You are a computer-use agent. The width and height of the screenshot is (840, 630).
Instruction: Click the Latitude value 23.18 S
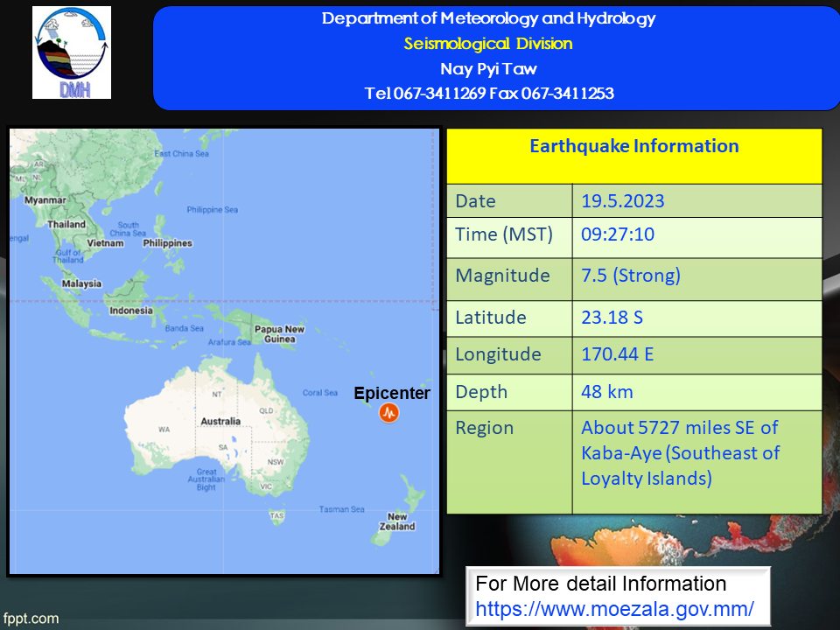point(612,317)
